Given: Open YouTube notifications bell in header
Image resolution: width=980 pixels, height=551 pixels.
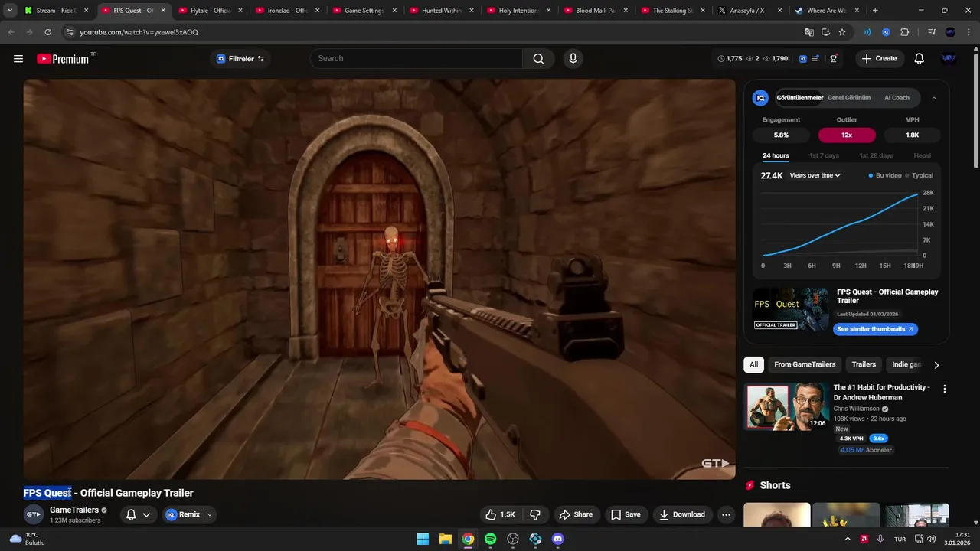Looking at the screenshot, I should pos(919,59).
